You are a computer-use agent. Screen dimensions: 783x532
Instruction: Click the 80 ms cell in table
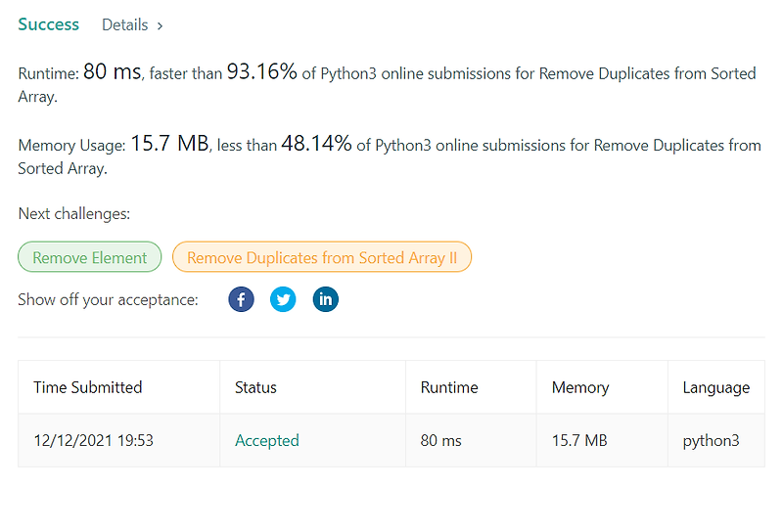pos(441,441)
